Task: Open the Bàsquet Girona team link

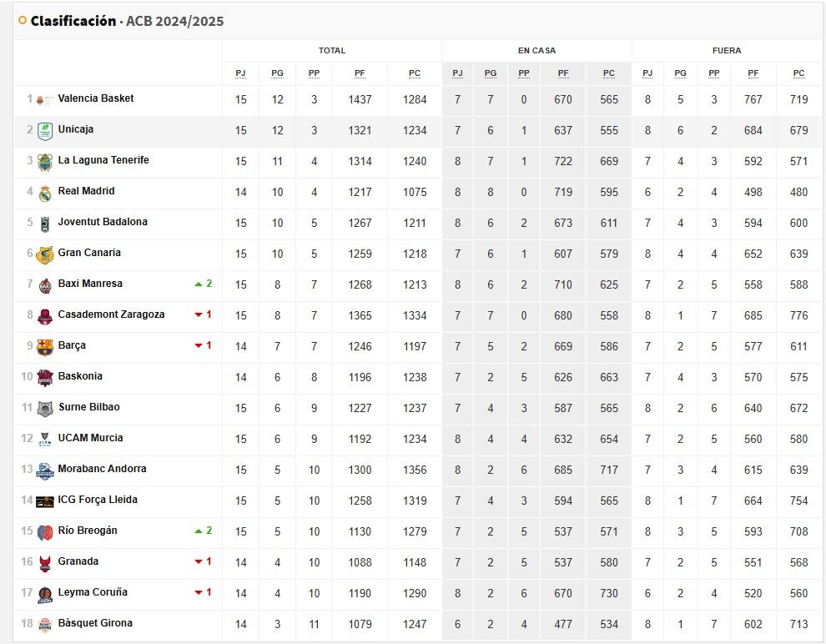Action: 95,623
